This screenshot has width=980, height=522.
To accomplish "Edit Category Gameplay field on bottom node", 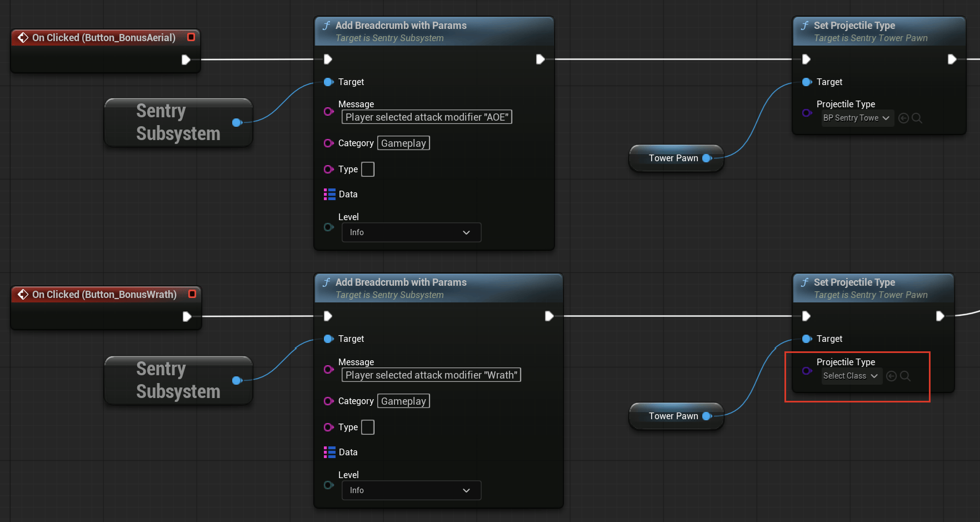I will (x=403, y=401).
